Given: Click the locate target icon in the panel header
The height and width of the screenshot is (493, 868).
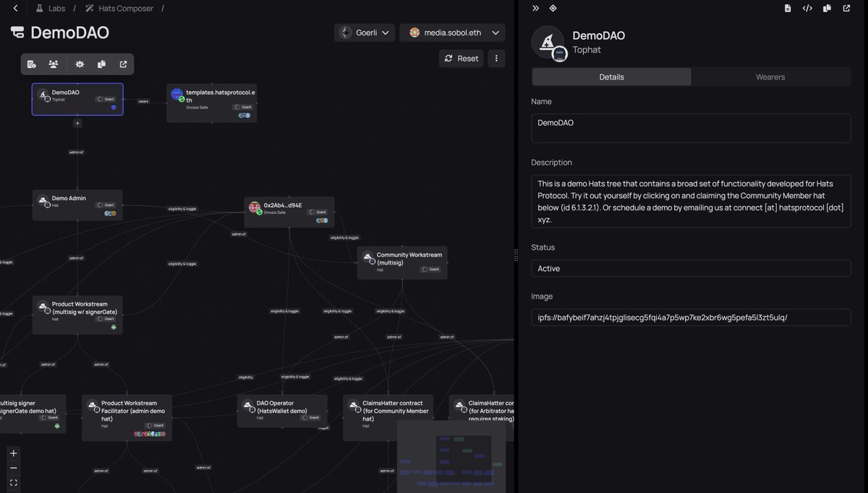Looking at the screenshot, I should (553, 8).
